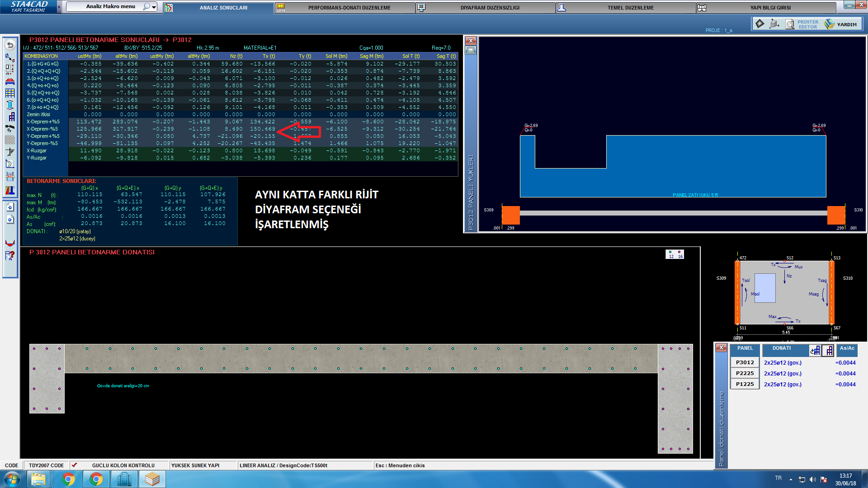Expand the Analiz Makro menu dropdown arrow
Image resolution: width=868 pixels, height=488 pixels.
click(154, 7)
